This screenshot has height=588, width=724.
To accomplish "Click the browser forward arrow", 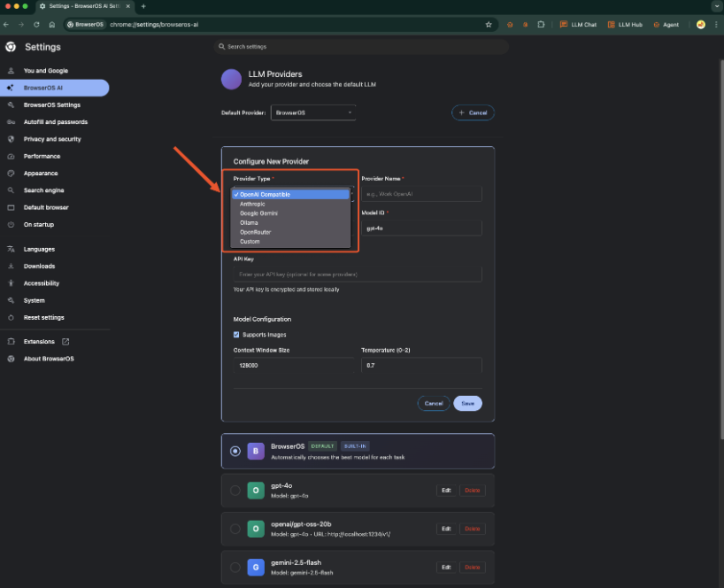I will [x=21, y=25].
